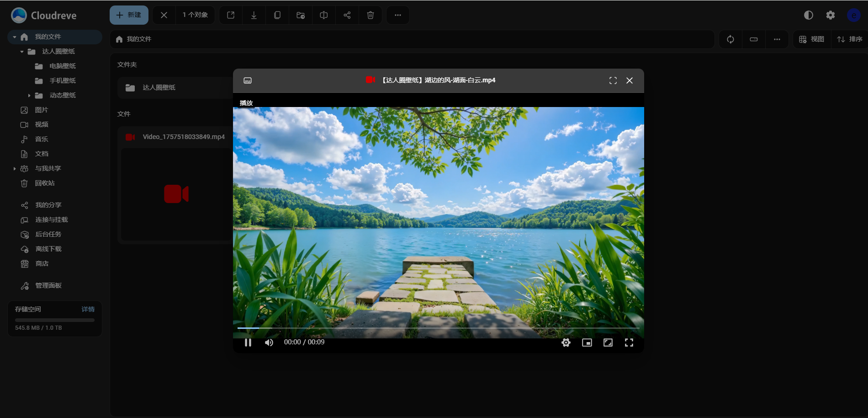This screenshot has height=418, width=868.
Task: Pause the playing video
Action: [248, 343]
